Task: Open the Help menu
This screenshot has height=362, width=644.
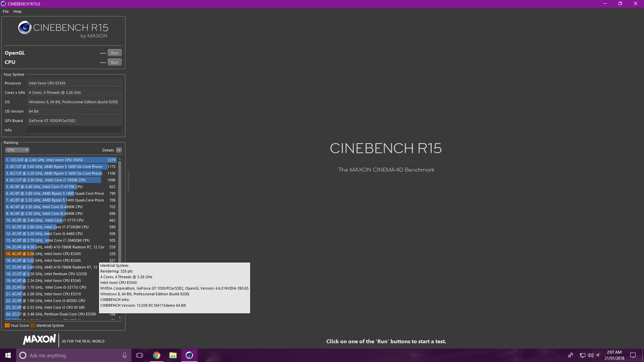Action: click(x=17, y=11)
